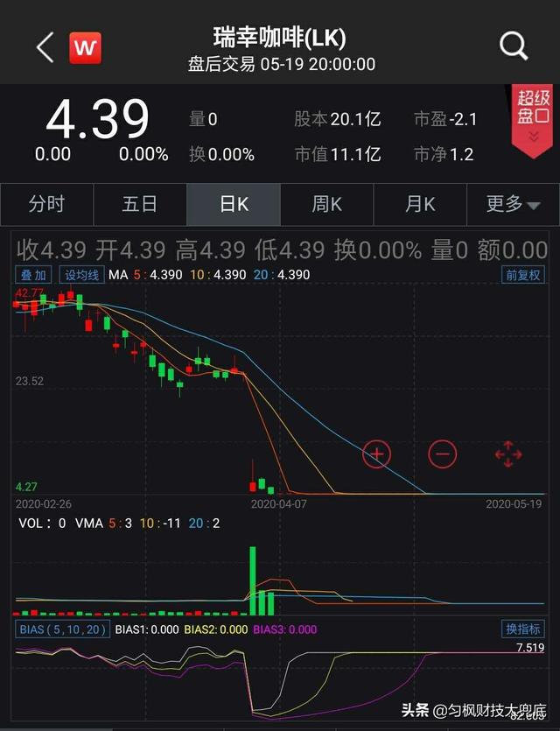Tap the 4.27 low price label
Viewport: 560px width, 731px height.
[26, 487]
